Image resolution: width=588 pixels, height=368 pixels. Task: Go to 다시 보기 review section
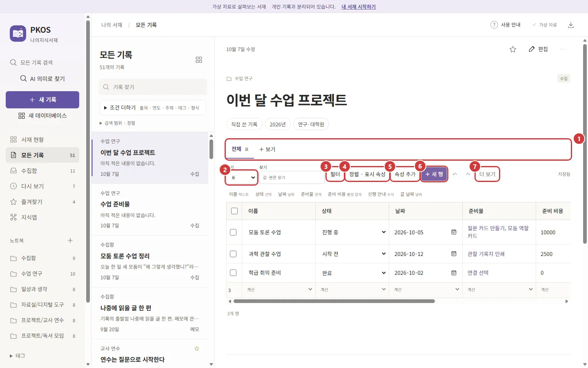pyautogui.click(x=42, y=186)
